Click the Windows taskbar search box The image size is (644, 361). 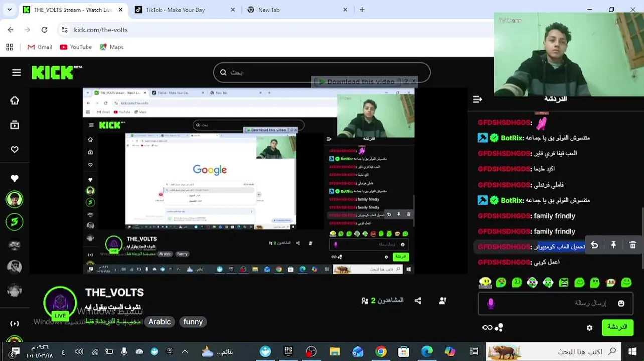tap(554, 351)
